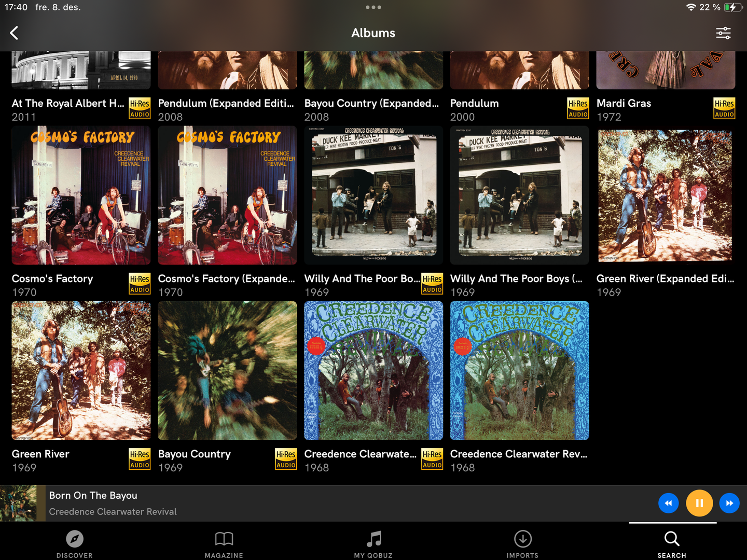747x560 pixels.
Task: Tap the 'Born On The Bayou' track title
Action: [93, 496]
